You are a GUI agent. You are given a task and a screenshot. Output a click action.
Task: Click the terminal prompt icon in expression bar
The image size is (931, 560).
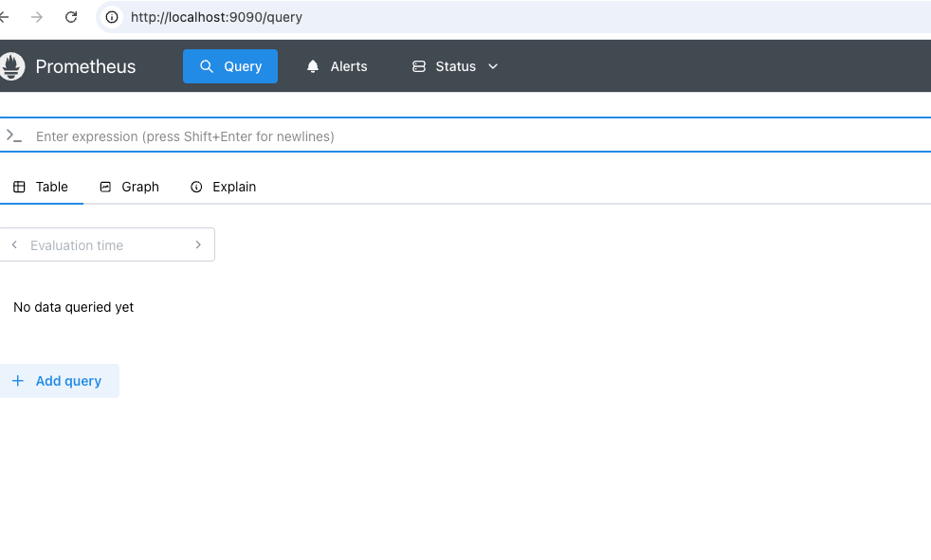[13, 136]
